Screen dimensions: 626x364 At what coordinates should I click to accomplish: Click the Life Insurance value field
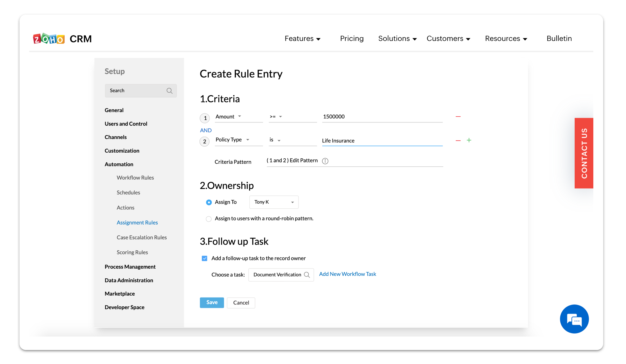[382, 141]
